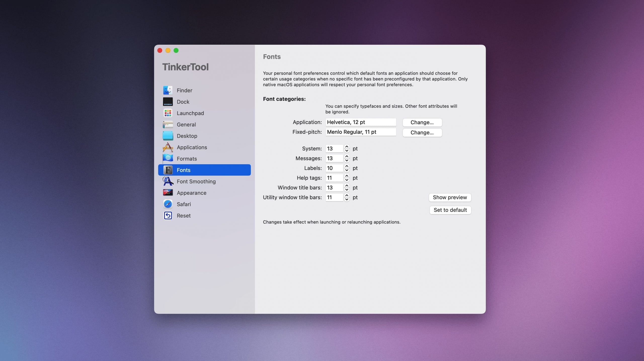Open the Desktop settings icon
Viewport: 644px width, 361px height.
click(x=168, y=136)
